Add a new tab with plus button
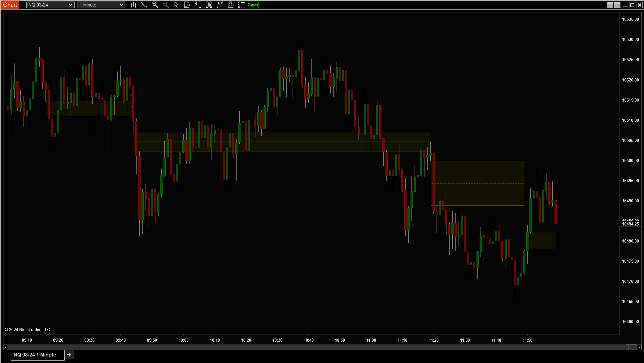644x363 pixels. coord(69,355)
